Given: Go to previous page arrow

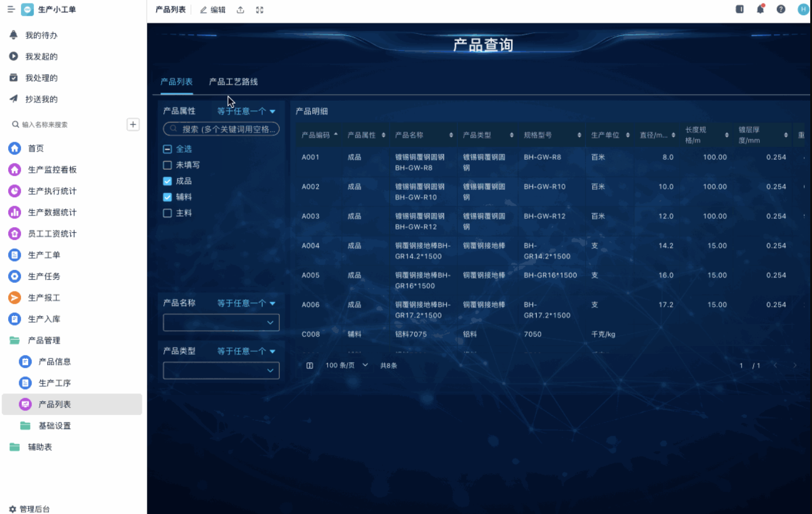Looking at the screenshot, I should click(775, 365).
